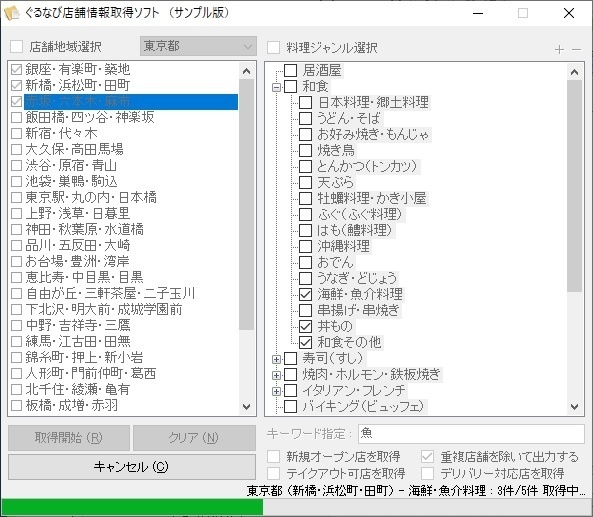
Task: Check the 和食 parent checkbox
Action: coord(290,86)
